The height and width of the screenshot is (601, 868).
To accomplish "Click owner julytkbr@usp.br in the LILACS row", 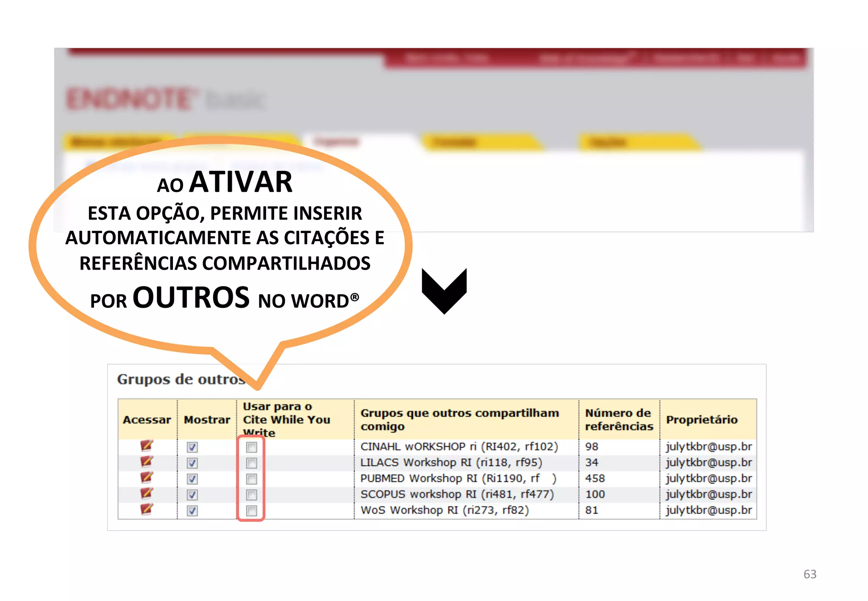I will [x=709, y=462].
